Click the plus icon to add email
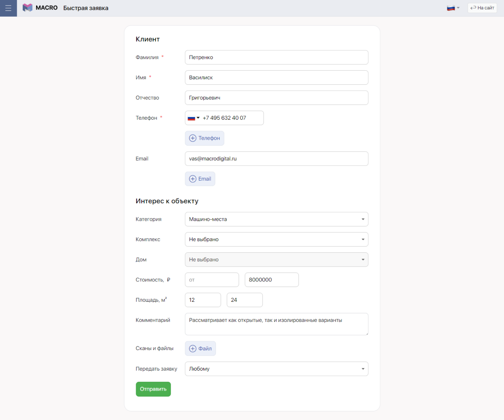The height and width of the screenshot is (420, 504). [x=193, y=179]
